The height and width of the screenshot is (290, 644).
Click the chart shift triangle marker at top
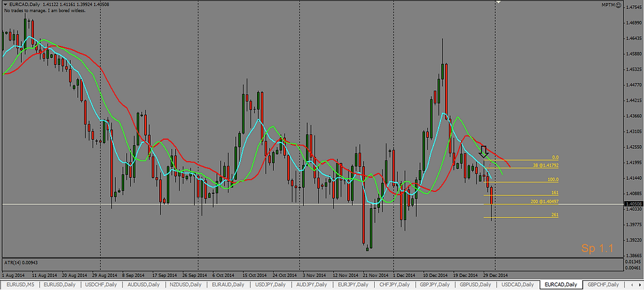click(498, 3)
